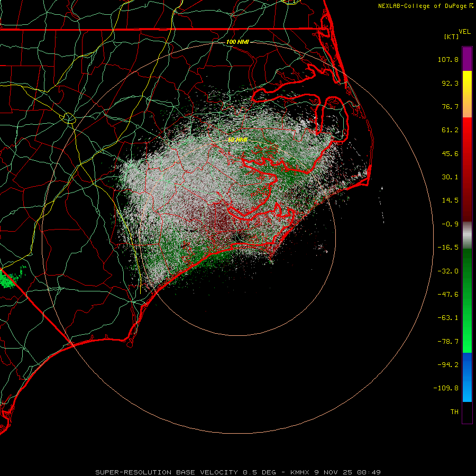Select the -47.6 scale value
Screen dimensions: 476x476
coord(448,295)
